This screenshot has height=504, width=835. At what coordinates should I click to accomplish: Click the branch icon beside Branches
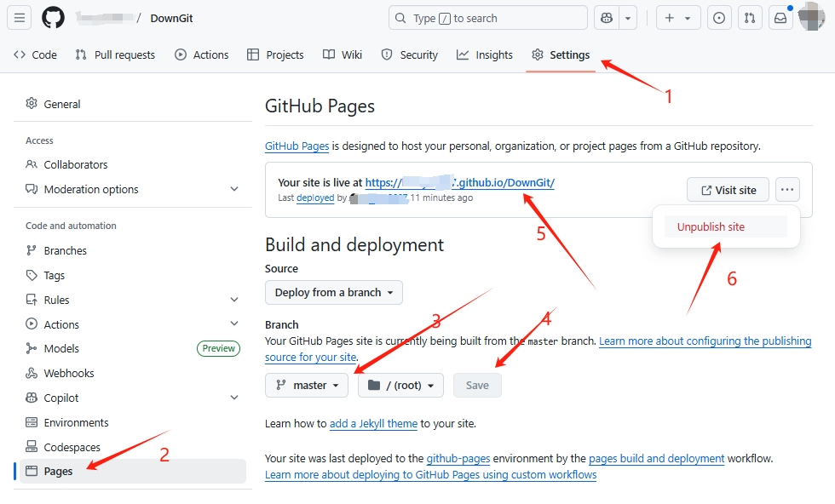pyautogui.click(x=32, y=250)
